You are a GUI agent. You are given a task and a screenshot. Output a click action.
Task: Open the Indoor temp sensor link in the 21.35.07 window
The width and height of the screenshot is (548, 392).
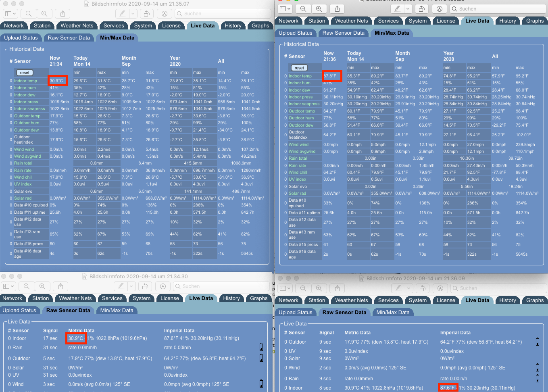point(25,81)
